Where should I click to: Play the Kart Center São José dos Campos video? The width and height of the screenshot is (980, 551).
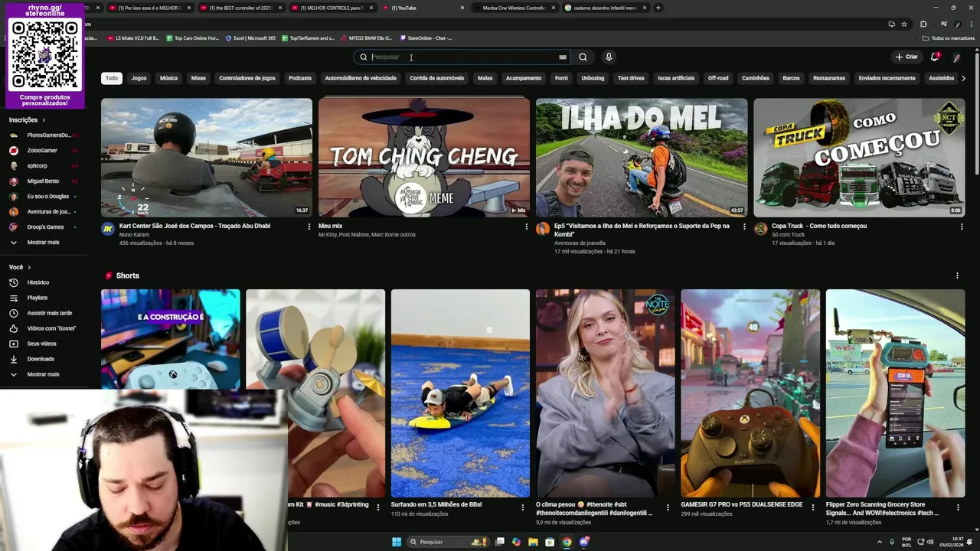207,158
